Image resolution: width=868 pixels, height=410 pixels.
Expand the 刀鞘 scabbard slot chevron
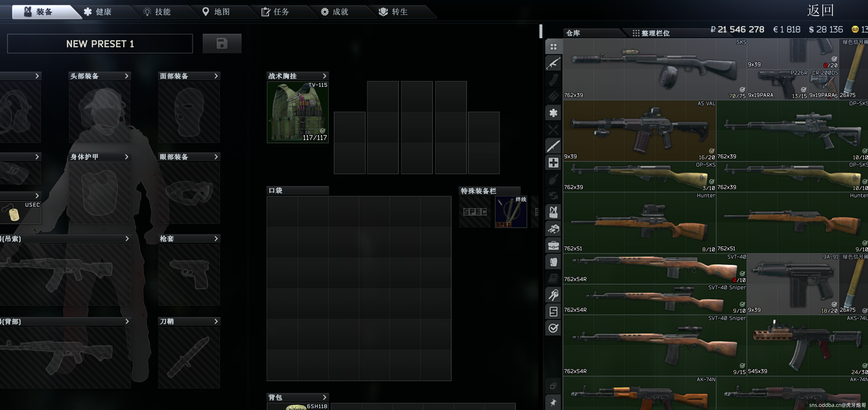pyautogui.click(x=216, y=321)
